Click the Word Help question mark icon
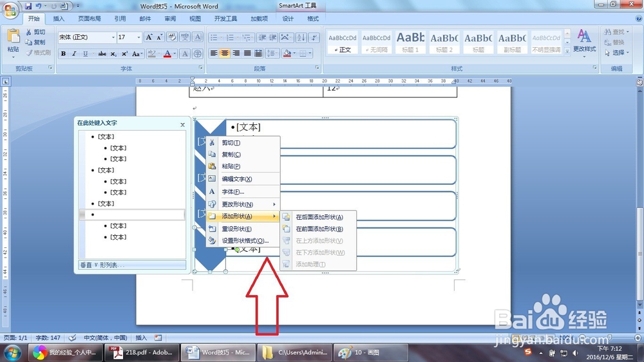644x362 pixels. click(639, 19)
